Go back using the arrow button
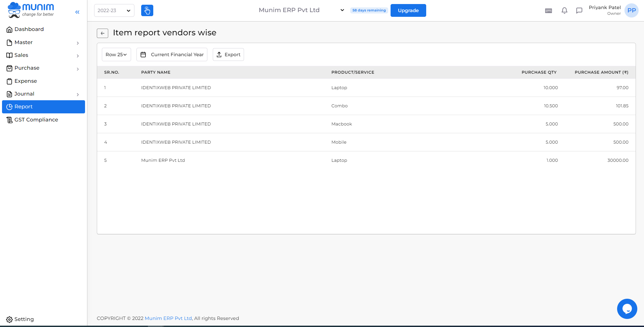 [x=103, y=33]
